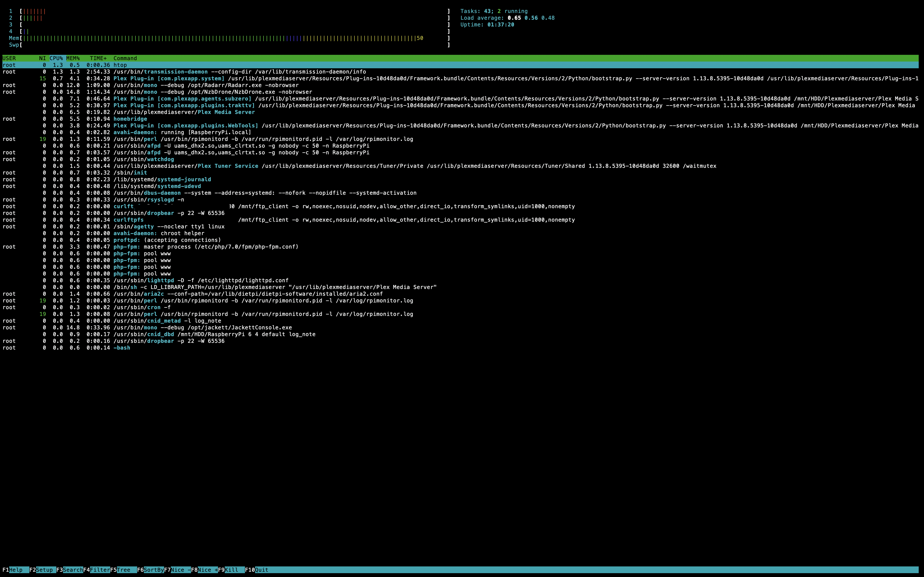Image resolution: width=924 pixels, height=577 pixels.
Task: Click F1 Help in bottom bar
Action: click(15, 570)
